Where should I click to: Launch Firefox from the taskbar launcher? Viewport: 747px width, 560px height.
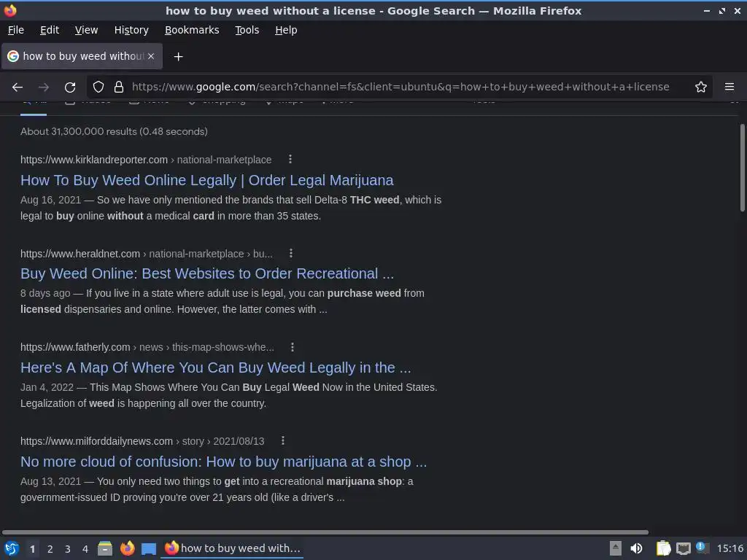(x=127, y=548)
